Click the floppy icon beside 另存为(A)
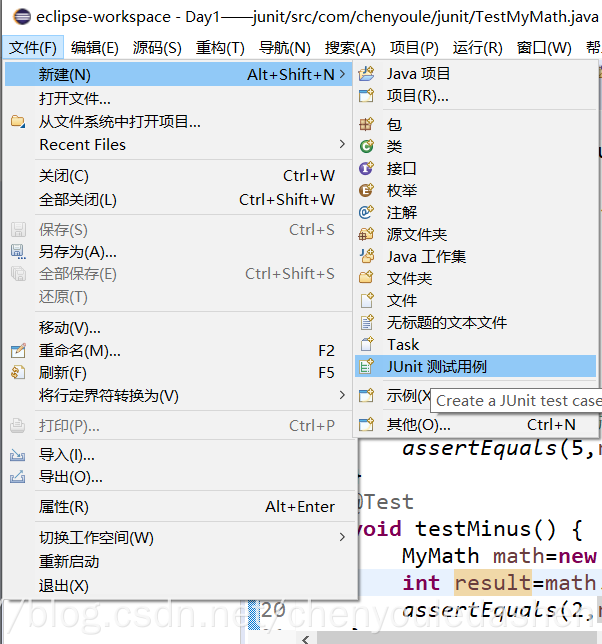The image size is (602, 644). (18, 252)
